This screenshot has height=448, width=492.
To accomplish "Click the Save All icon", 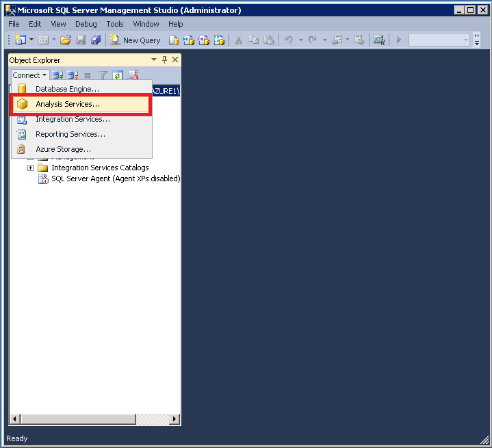I will [96, 40].
